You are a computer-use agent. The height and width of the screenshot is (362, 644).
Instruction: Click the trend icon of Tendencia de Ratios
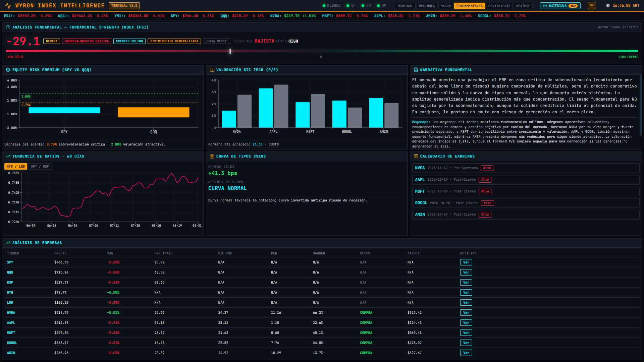(8, 157)
